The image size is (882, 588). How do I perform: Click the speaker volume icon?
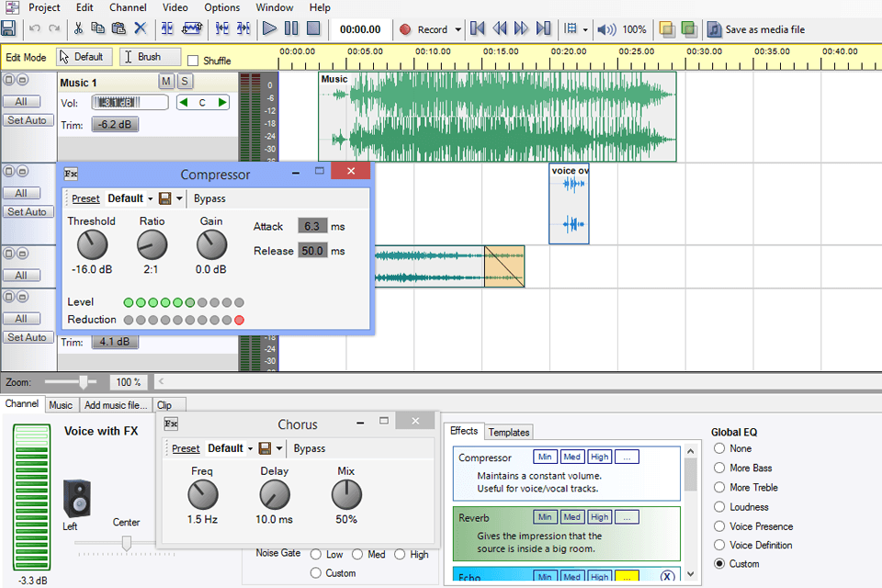606,29
